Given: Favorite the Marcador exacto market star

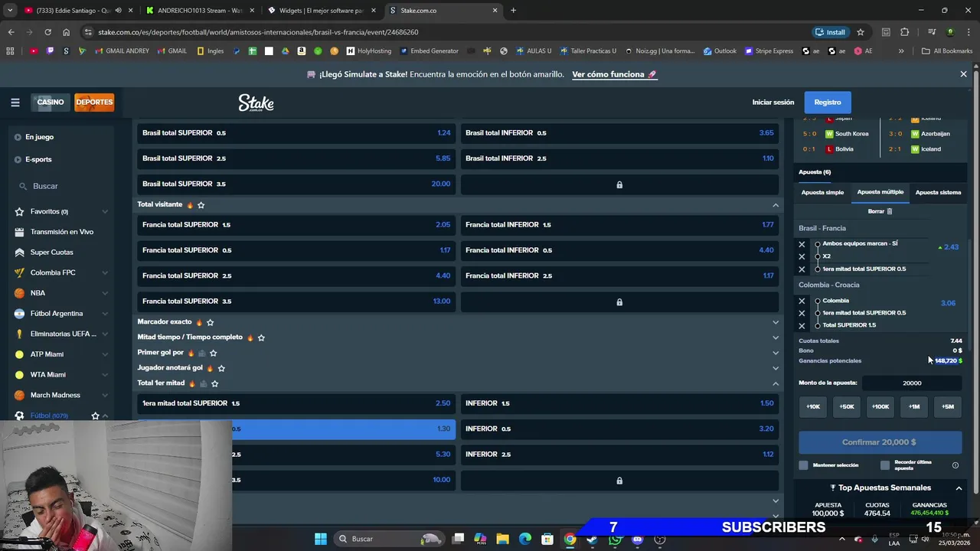Looking at the screenshot, I should coord(211,322).
